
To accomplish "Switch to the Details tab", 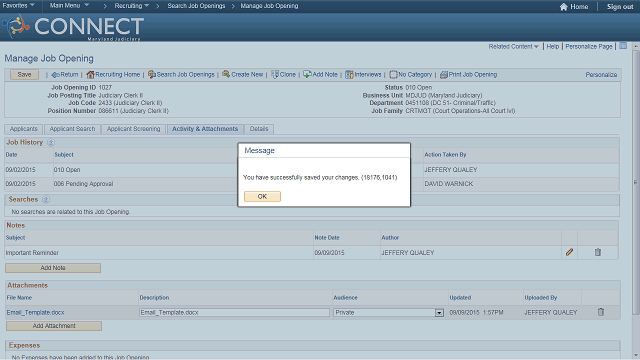I will (x=259, y=129).
